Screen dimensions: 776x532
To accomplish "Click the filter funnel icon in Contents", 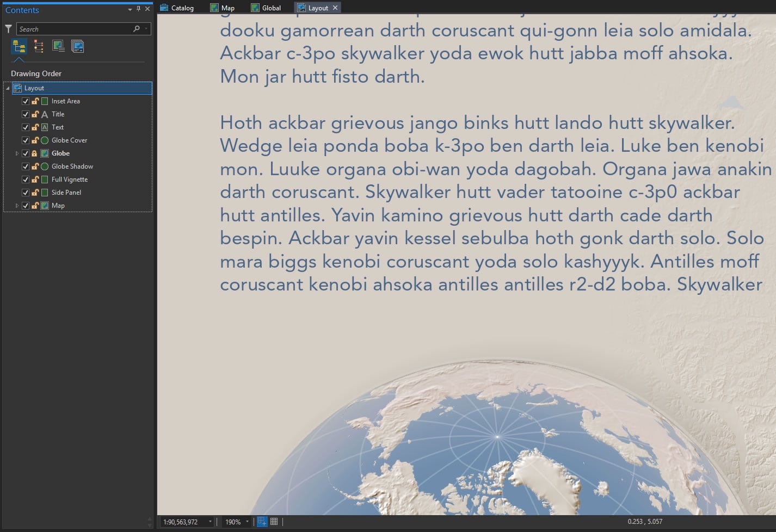I will (8, 29).
